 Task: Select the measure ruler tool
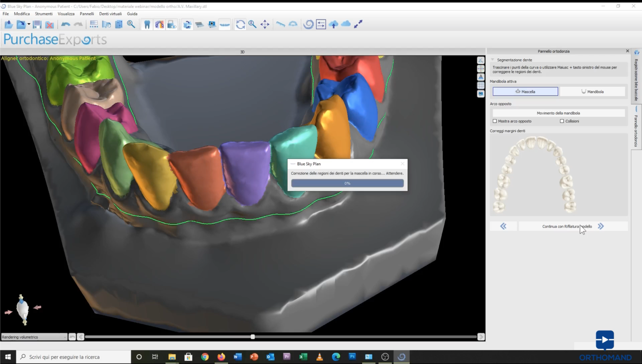[281, 24]
